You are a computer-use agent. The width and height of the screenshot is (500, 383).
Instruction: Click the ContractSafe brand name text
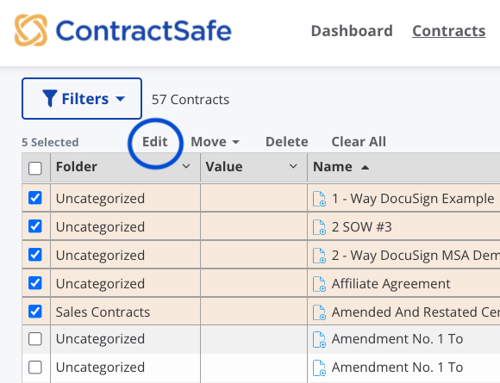pyautogui.click(x=143, y=30)
